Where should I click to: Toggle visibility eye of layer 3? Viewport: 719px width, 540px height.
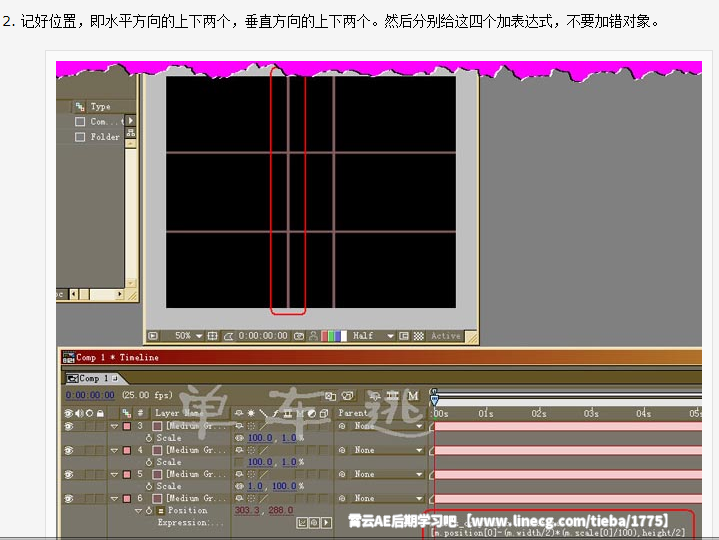click(69, 426)
